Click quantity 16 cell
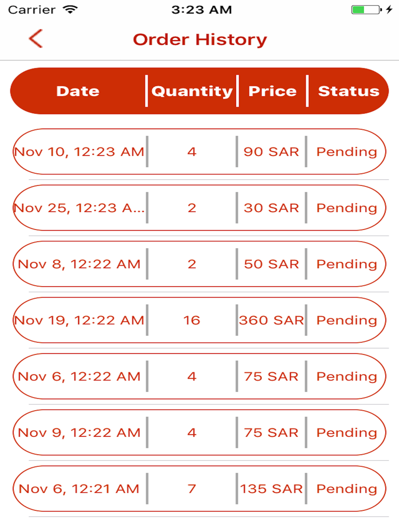399x532 pixels. pos(192,320)
